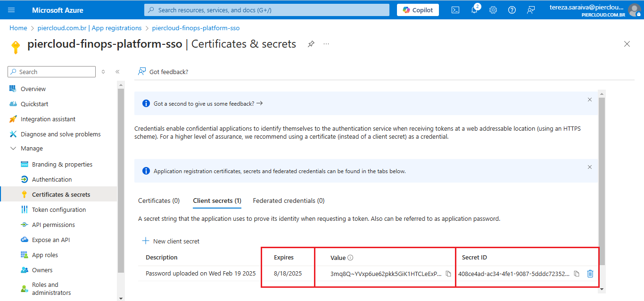Viewport: 644px width, 301px height.
Task: Dismiss the feedback banner
Action: pos(589,100)
